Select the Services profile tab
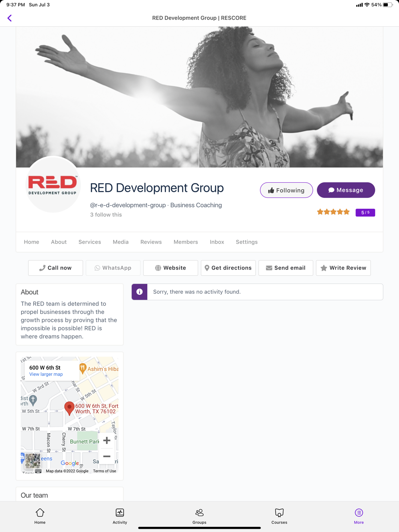 (90, 242)
